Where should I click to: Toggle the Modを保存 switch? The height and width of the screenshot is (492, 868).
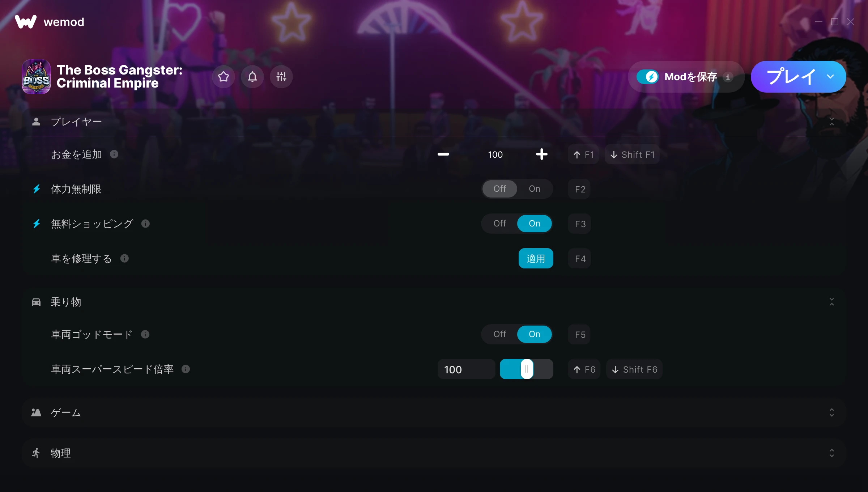647,77
